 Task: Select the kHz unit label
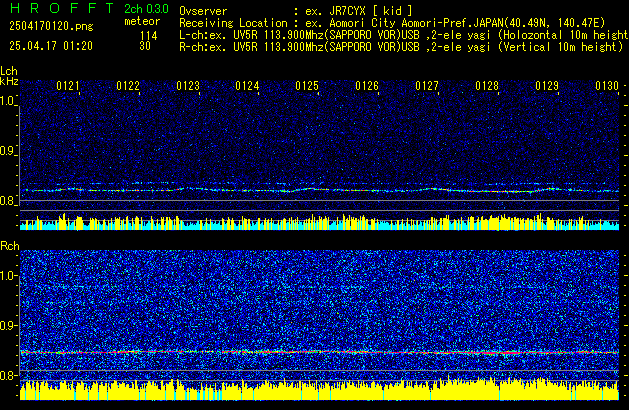click(9, 81)
